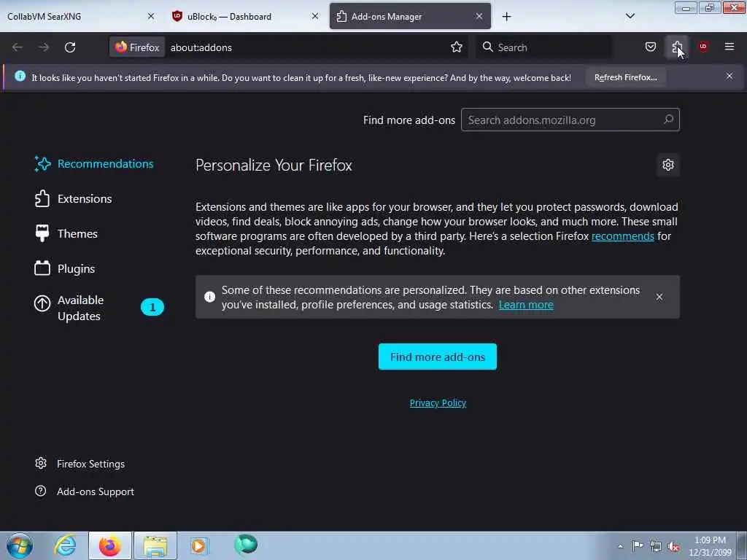Viewport: 747px width, 560px height.
Task: Focus the toolbar Search box
Action: [544, 47]
